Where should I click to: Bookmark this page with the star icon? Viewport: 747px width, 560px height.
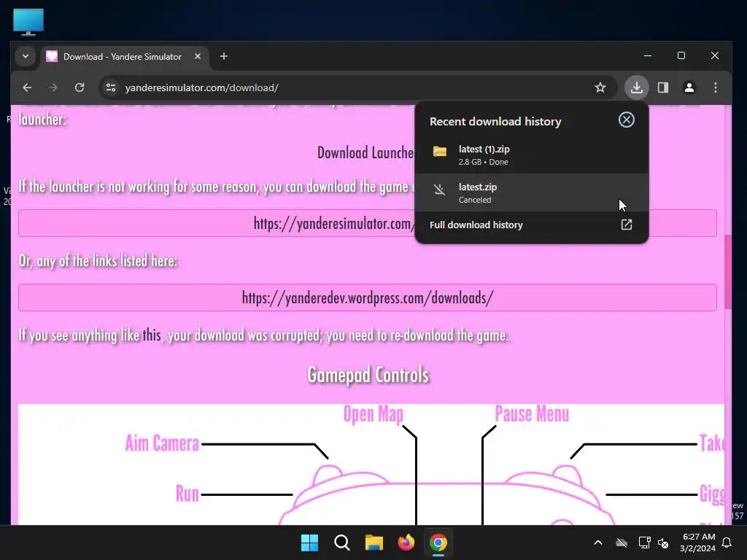click(x=600, y=87)
